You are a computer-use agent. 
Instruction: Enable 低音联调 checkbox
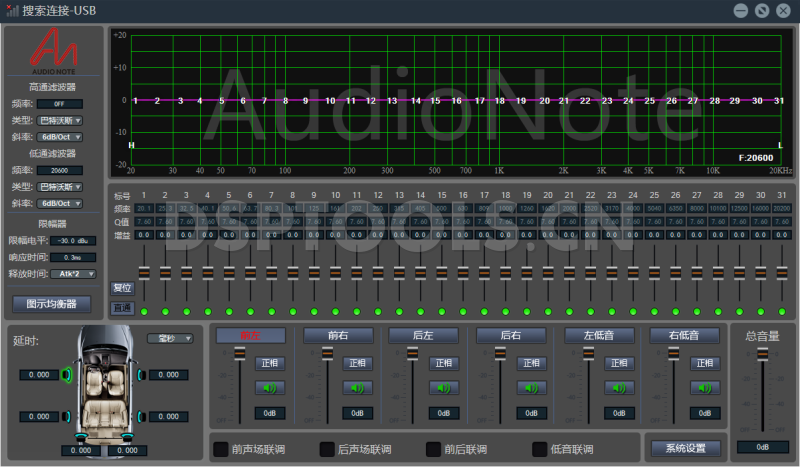click(x=539, y=449)
